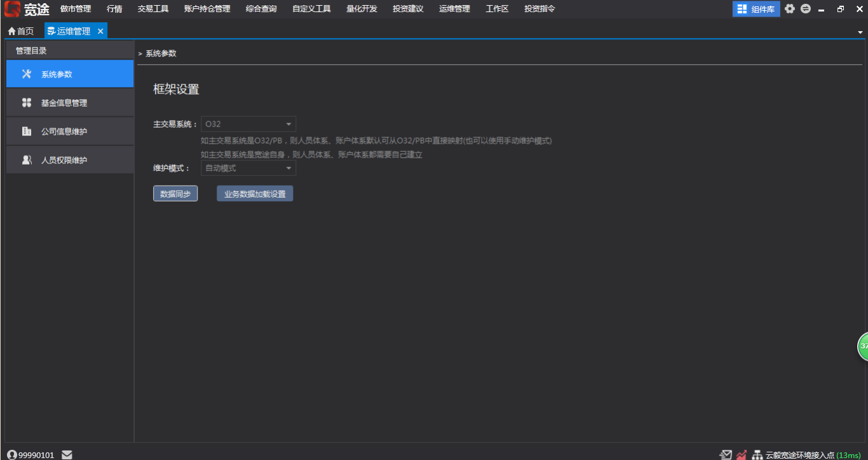Click the 宽途 application logo

click(x=27, y=9)
